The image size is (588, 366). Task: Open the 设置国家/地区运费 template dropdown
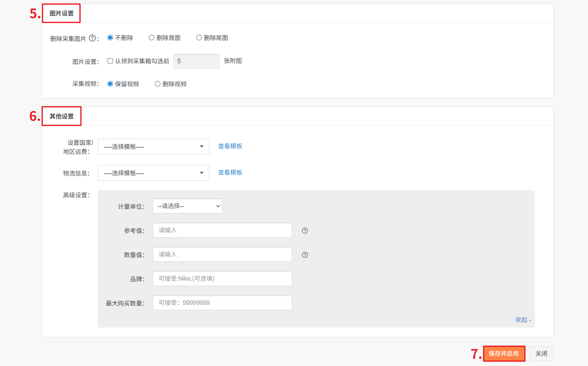153,146
